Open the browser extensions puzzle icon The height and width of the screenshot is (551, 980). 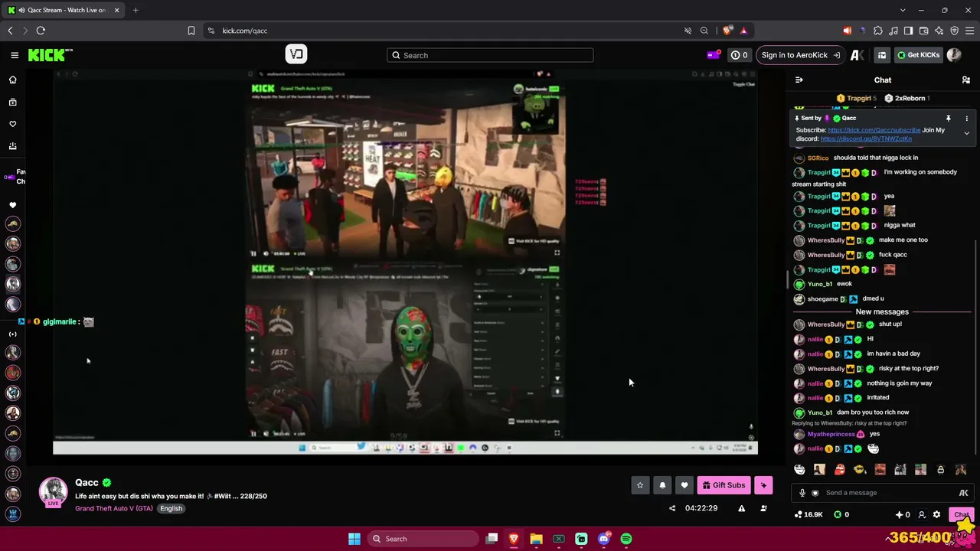[x=877, y=31]
